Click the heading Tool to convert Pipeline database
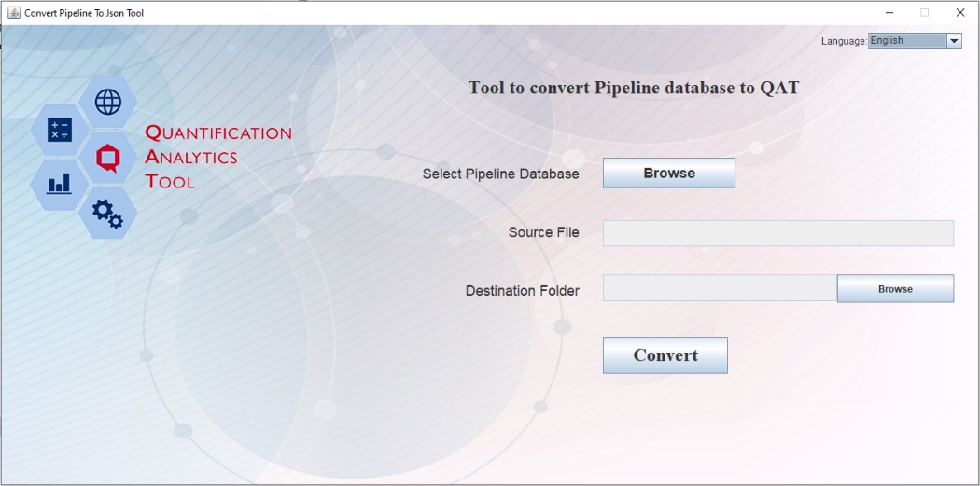This screenshot has height=486, width=980. click(x=634, y=88)
